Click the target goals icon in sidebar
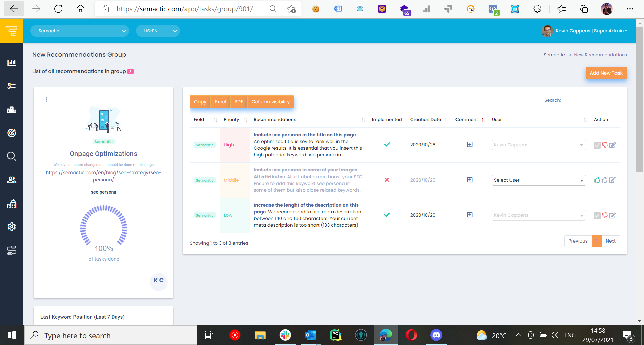The image size is (644, 345). 12,133
